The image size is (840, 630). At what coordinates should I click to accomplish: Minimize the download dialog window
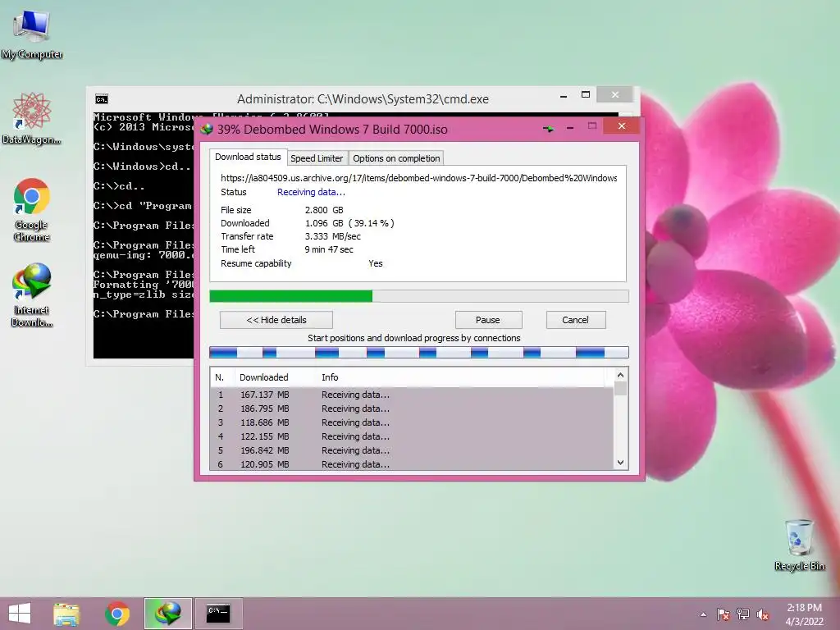tap(570, 128)
